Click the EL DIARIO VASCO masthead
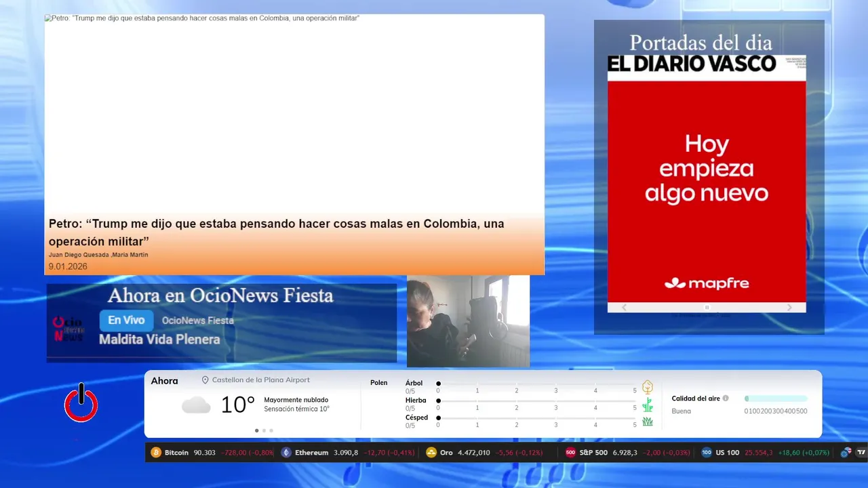The width and height of the screenshot is (868, 488). click(692, 64)
